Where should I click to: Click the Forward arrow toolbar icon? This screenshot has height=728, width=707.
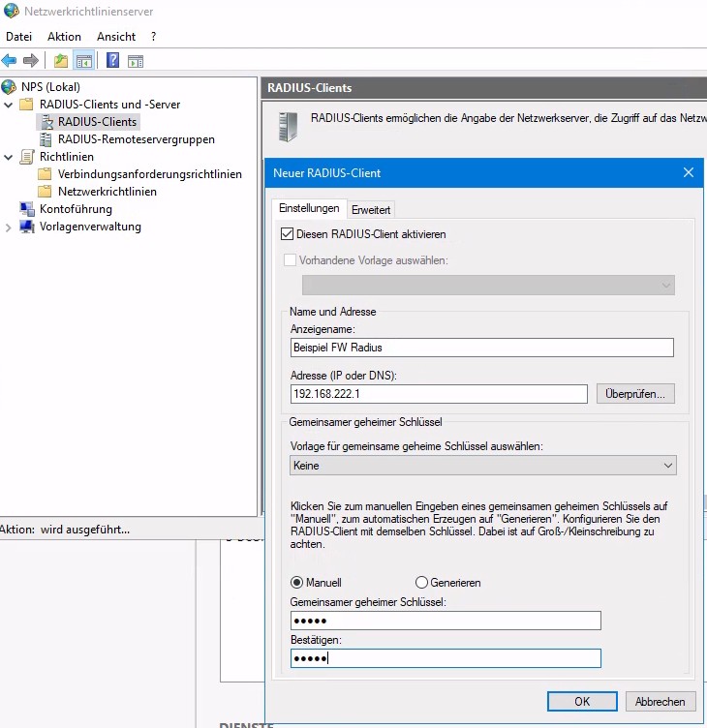click(31, 60)
